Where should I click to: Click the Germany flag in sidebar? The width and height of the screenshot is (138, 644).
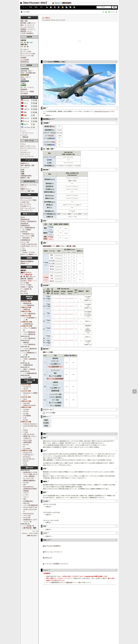click(22, 103)
